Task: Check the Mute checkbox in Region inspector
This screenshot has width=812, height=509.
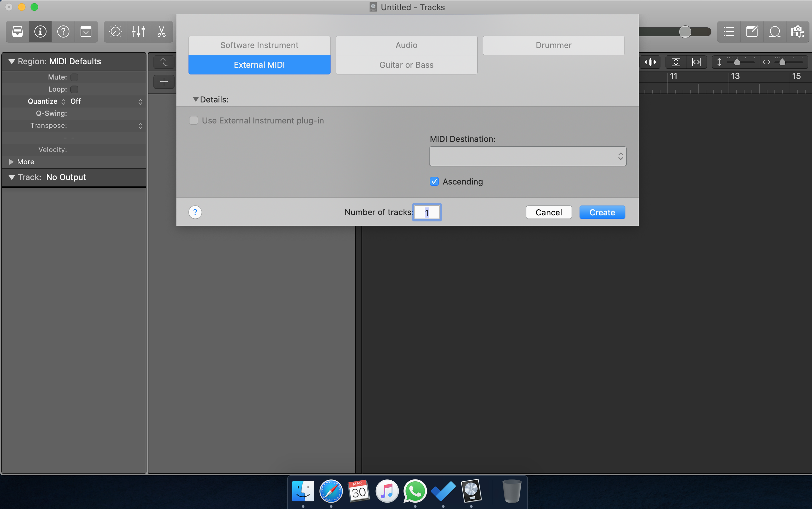Action: coord(74,77)
